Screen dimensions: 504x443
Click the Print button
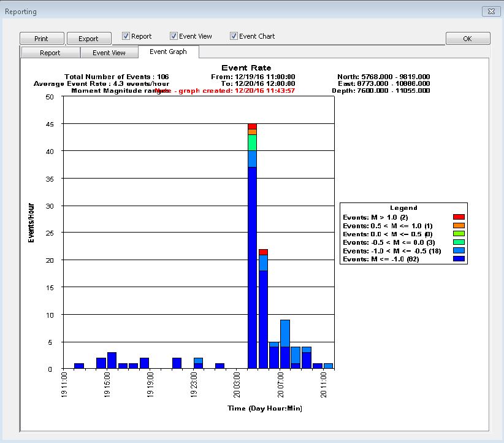point(42,39)
